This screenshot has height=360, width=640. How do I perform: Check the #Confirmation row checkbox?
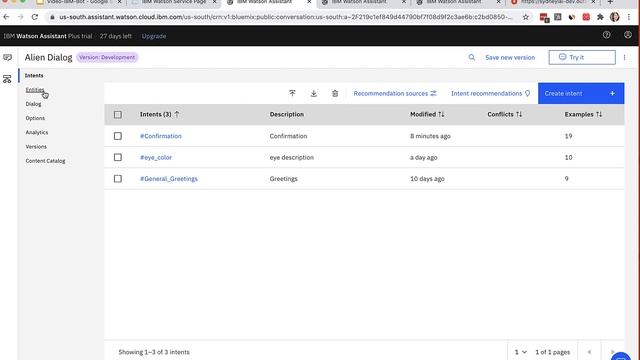point(118,136)
